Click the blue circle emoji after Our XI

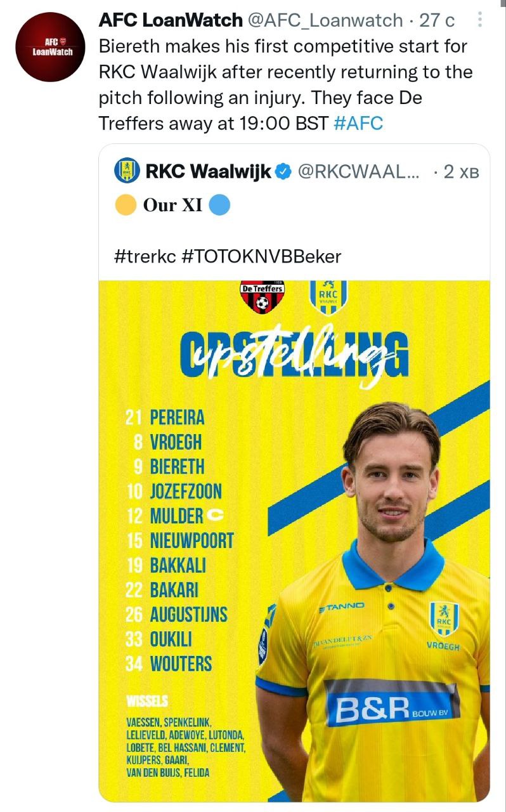[219, 205]
